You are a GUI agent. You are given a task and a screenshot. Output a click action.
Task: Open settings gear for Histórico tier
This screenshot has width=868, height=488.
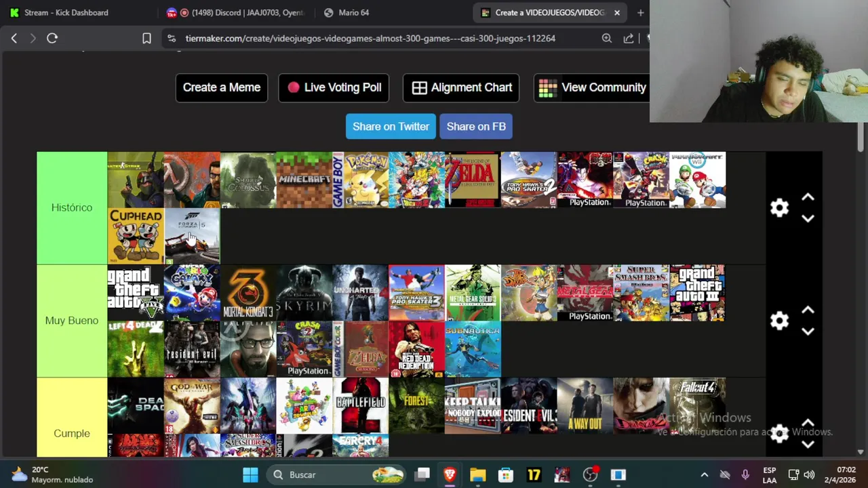(x=779, y=207)
